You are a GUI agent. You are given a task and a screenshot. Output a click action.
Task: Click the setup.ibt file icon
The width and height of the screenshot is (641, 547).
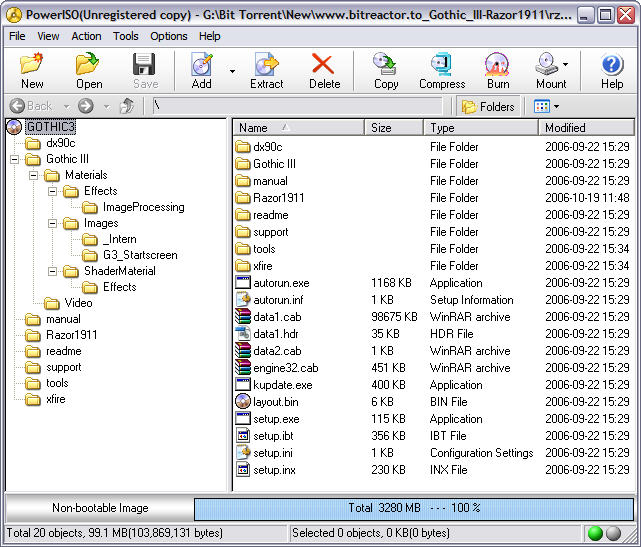tap(243, 435)
